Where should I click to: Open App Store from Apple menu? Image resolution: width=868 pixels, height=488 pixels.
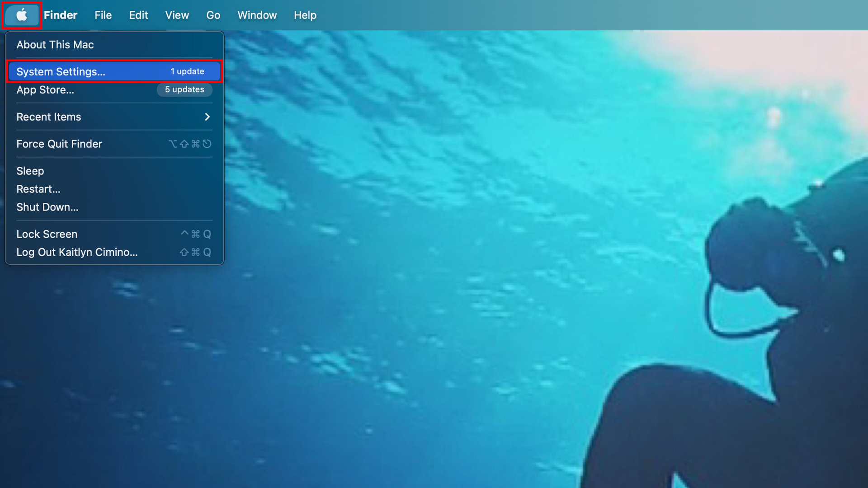[x=45, y=90]
